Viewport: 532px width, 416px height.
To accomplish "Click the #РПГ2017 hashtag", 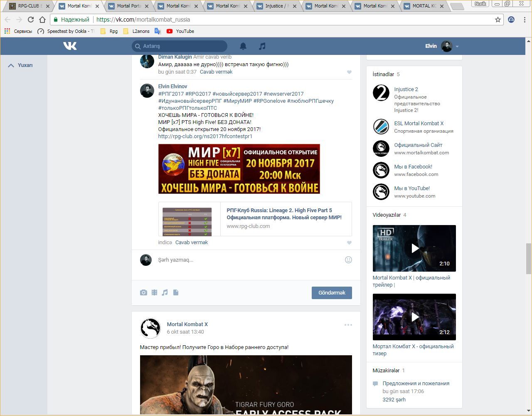I will pyautogui.click(x=171, y=94).
